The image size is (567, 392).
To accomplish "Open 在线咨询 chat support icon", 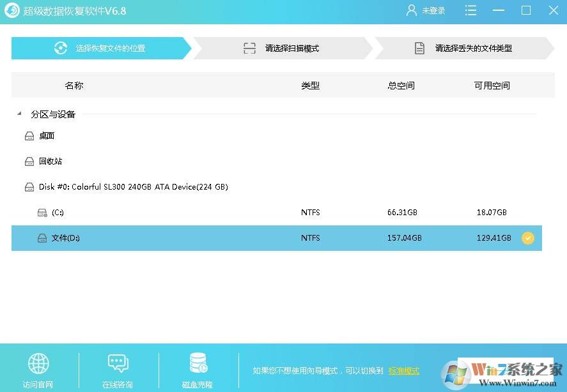I will tap(118, 362).
